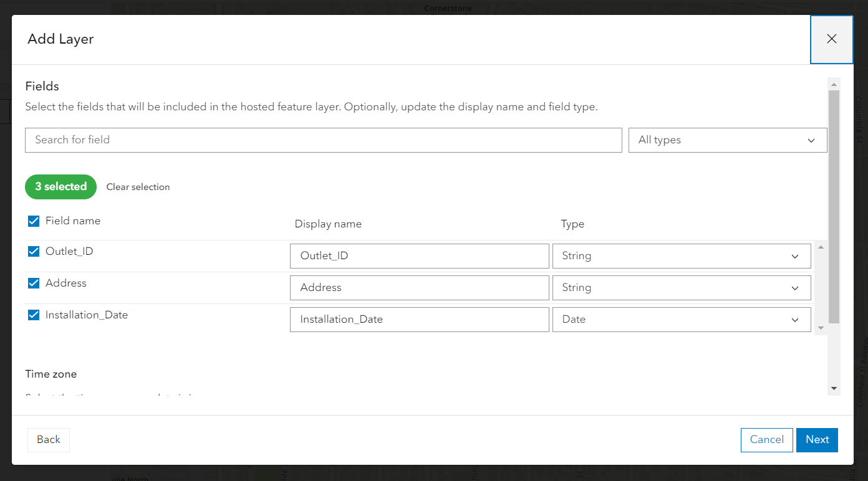
Task: Change the field type for Outlet_ID
Action: pos(682,255)
